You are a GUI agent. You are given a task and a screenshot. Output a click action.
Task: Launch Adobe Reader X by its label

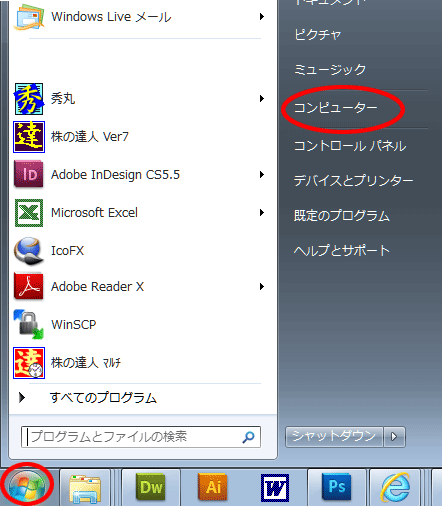97,286
